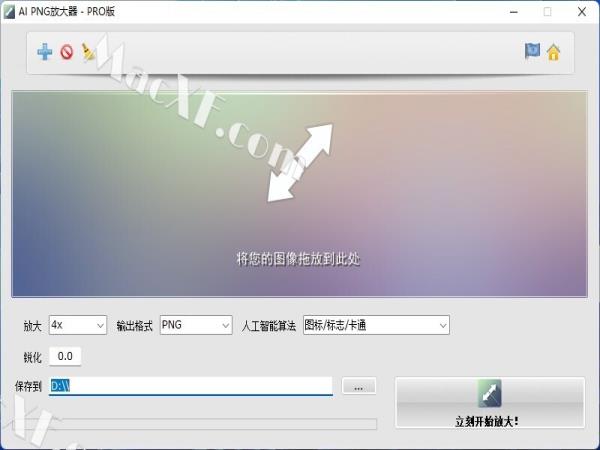Click the 锐化 label
600x450 pixels.
(x=32, y=357)
